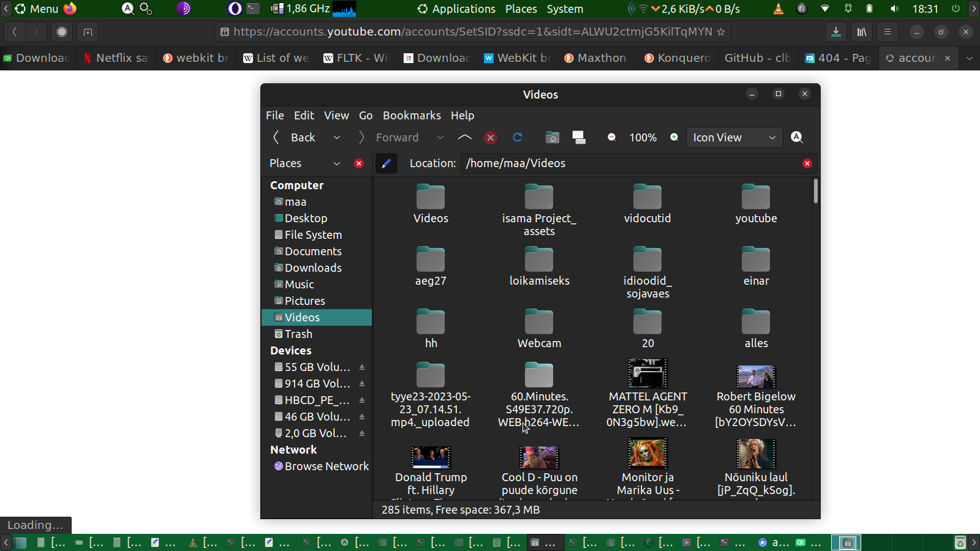Open the Places sidebar type dropdown
The image size is (980, 551).
(x=336, y=163)
